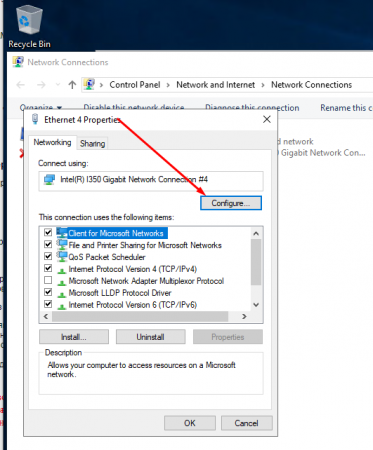
Task: Click the Network Connections window title icon
Action: (x=18, y=62)
